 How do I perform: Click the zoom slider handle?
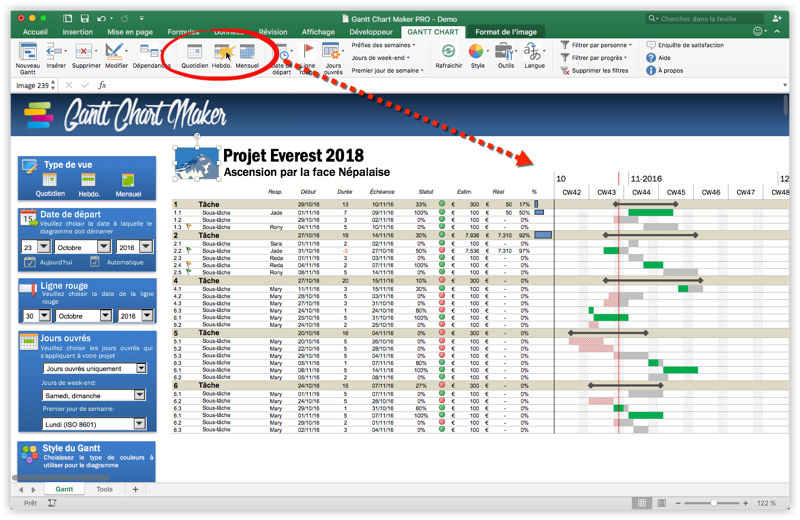point(713,503)
